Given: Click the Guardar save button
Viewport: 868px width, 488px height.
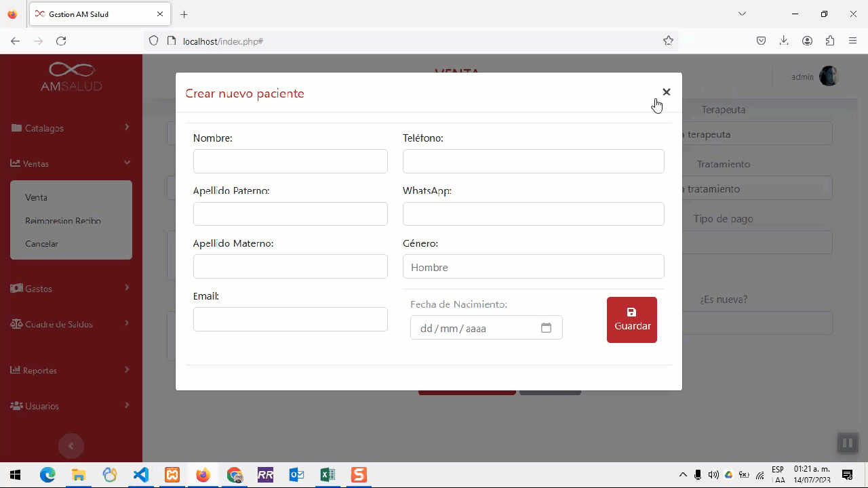Looking at the screenshot, I should point(631,320).
